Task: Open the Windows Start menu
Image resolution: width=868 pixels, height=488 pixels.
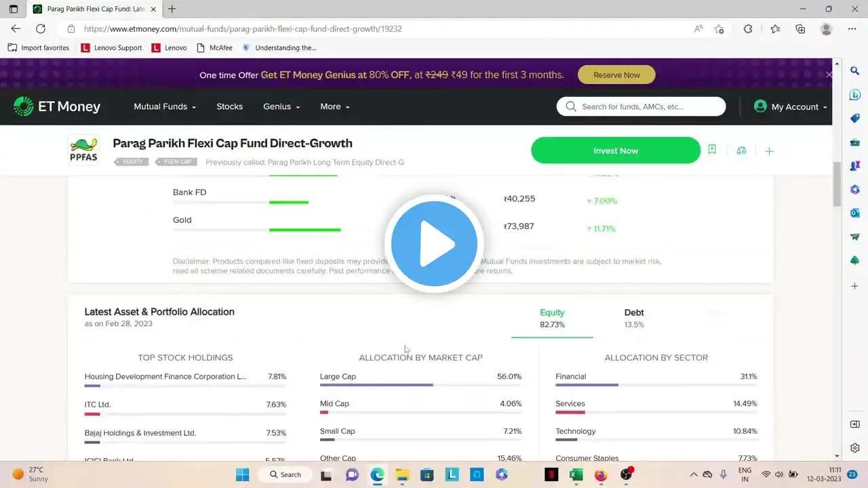Action: click(243, 474)
